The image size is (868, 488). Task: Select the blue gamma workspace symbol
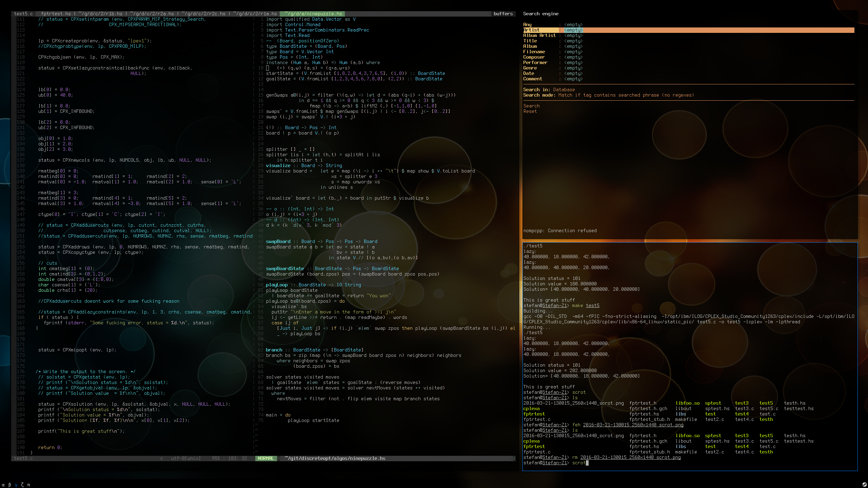tap(16, 485)
